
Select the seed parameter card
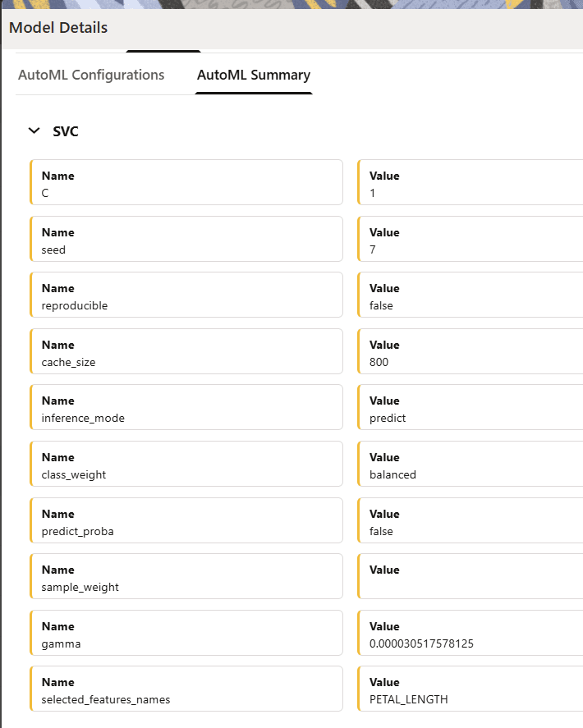coord(186,239)
